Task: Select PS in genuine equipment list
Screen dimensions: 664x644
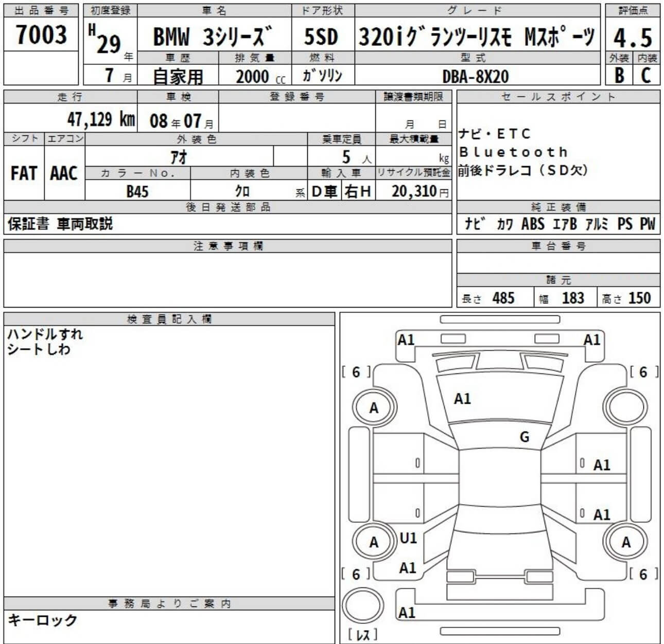Action: pyautogui.click(x=625, y=224)
